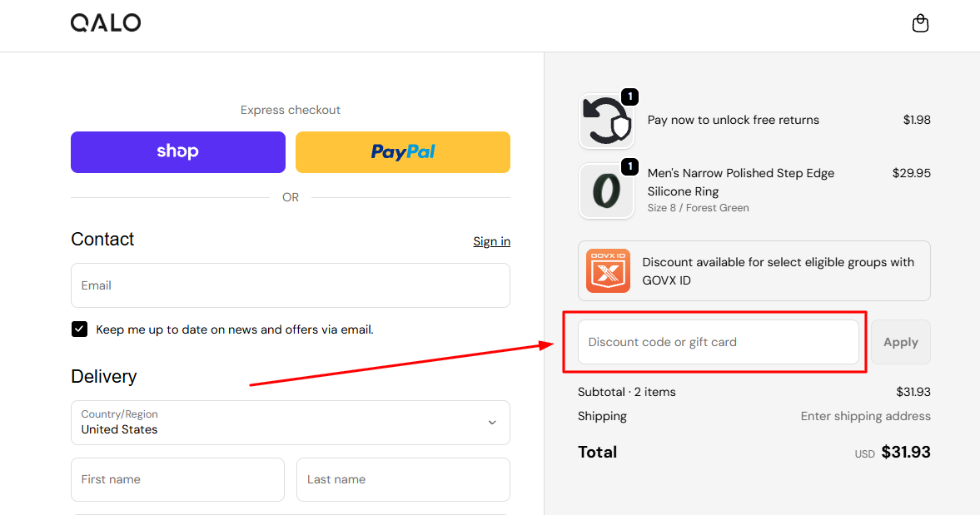The image size is (980, 515).
Task: Select the Express checkout section header
Action: [x=290, y=109]
